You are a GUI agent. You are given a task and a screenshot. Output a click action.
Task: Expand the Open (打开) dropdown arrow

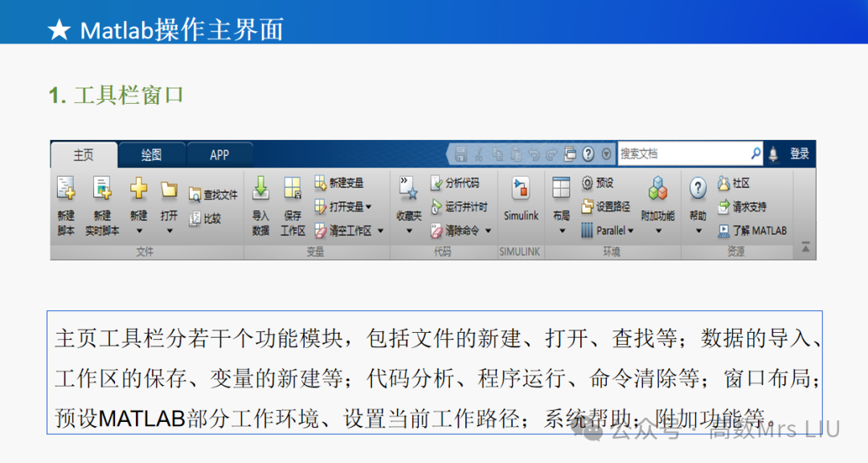(x=170, y=231)
